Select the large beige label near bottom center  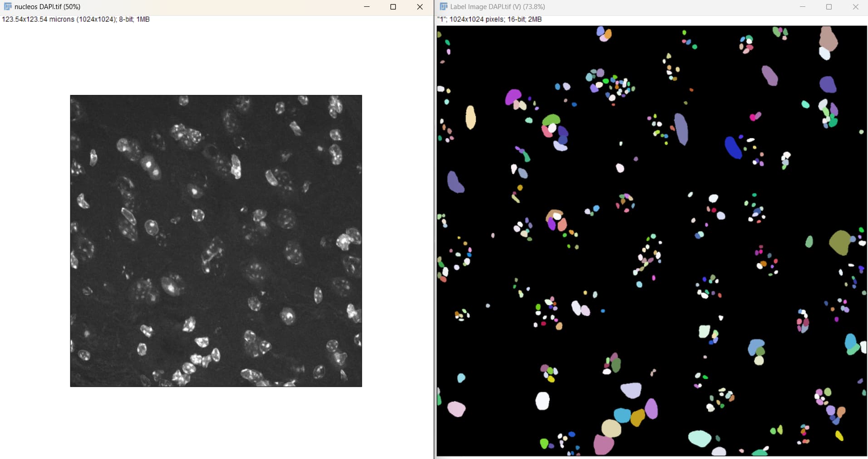click(x=611, y=428)
